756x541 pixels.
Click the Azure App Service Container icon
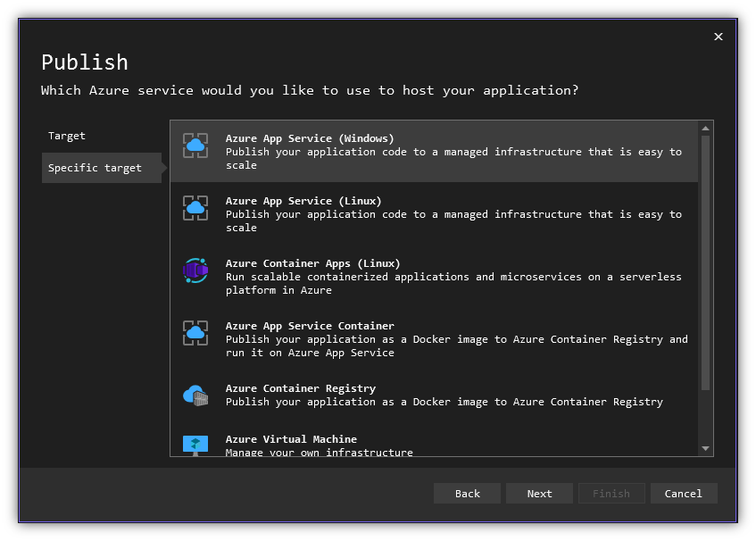(x=195, y=333)
